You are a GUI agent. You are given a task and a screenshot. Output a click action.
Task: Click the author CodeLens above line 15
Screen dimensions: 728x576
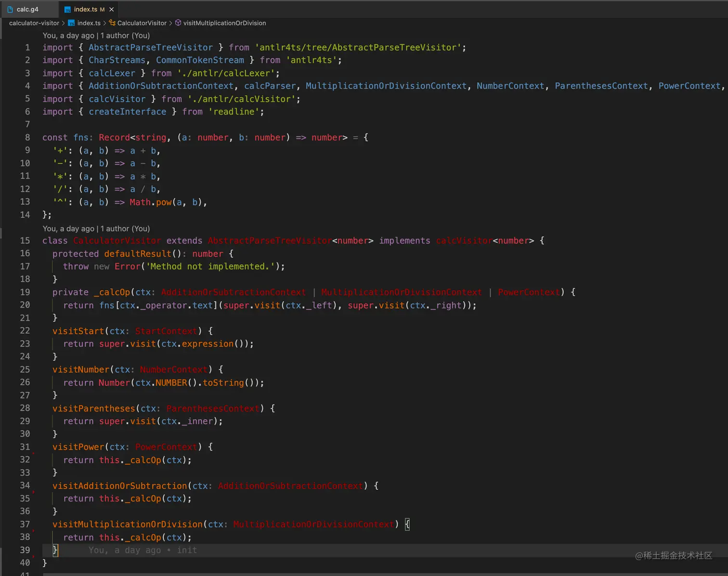[96, 229]
